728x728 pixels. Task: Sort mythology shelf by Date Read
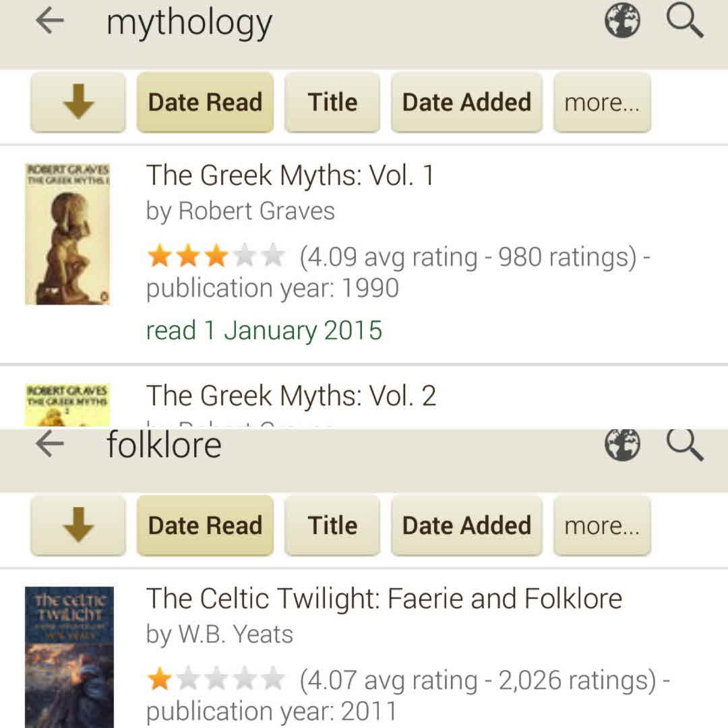205,102
